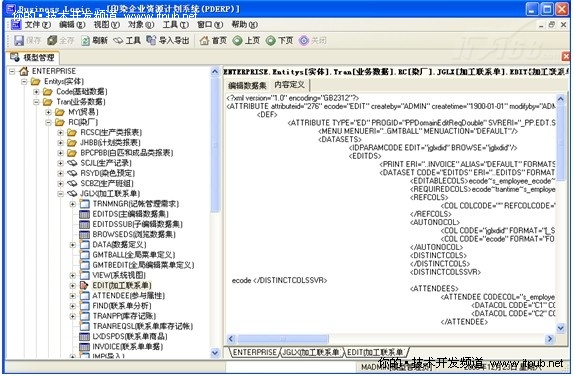Screen dimensions: 573x376
Task: Open the 文件 menu
Action: [x=37, y=24]
